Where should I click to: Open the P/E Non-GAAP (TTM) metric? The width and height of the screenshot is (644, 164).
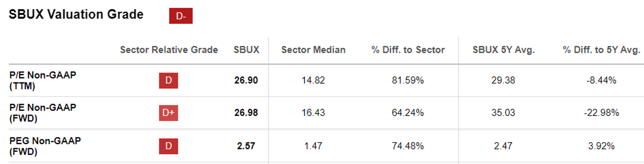click(43, 80)
